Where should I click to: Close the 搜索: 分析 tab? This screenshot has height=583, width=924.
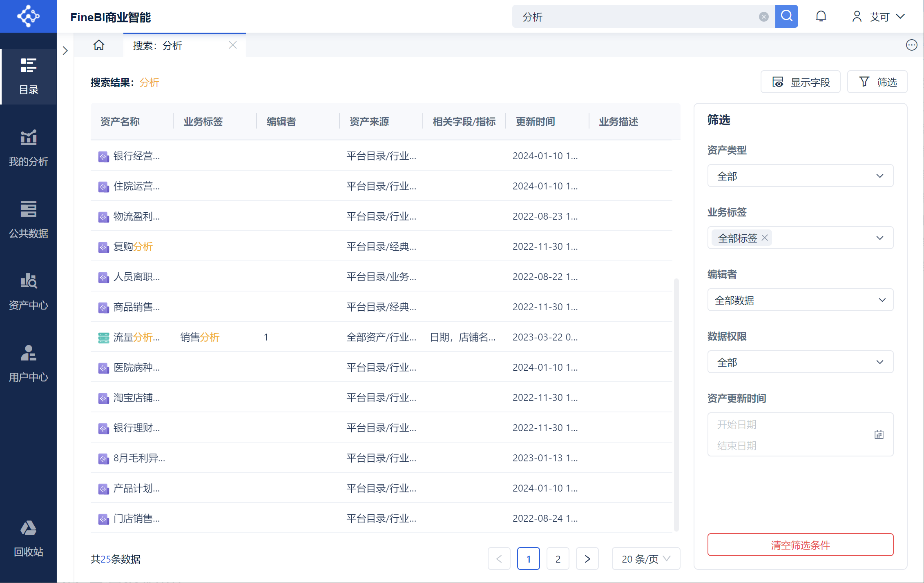(233, 45)
